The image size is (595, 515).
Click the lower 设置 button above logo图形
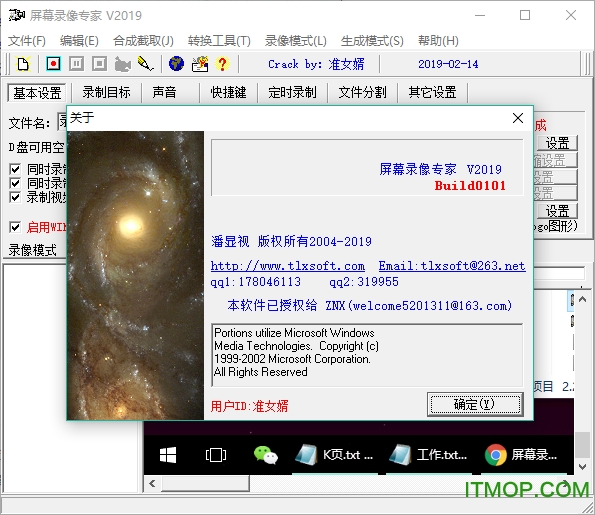click(x=557, y=211)
